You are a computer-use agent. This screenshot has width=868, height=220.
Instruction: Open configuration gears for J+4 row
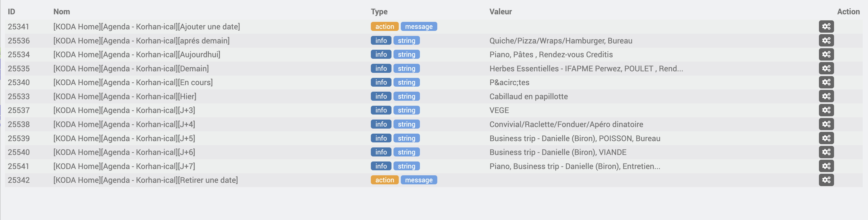click(x=826, y=124)
